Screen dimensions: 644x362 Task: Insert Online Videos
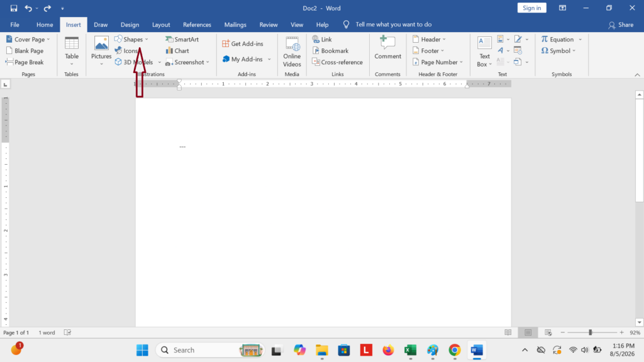pos(292,51)
